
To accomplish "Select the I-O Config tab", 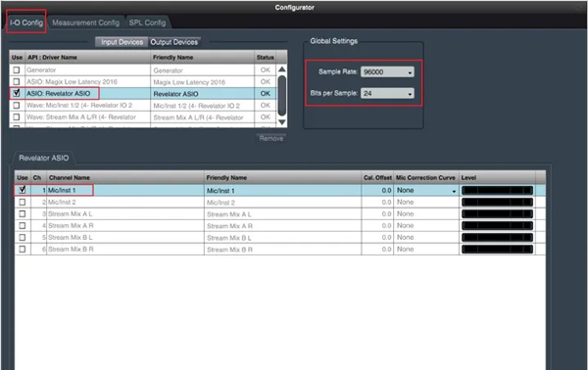I will 26,23.
